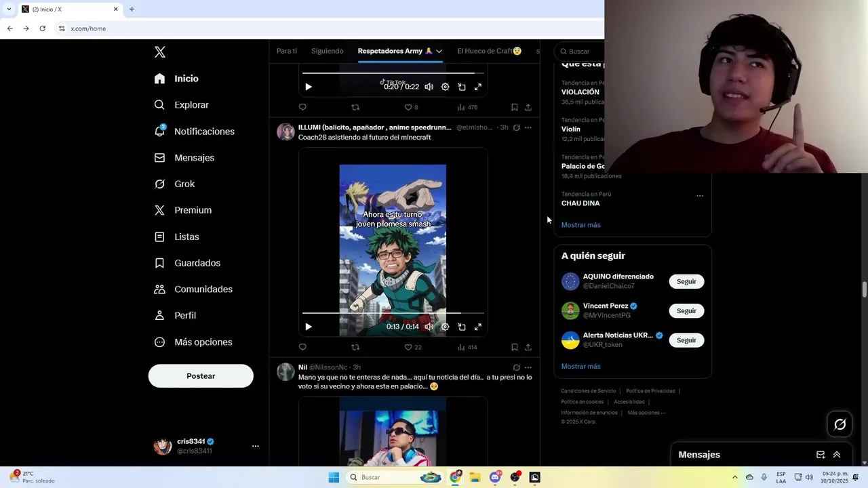Open ILLUMI video settings gear
This screenshot has width=868, height=488.
445,327
